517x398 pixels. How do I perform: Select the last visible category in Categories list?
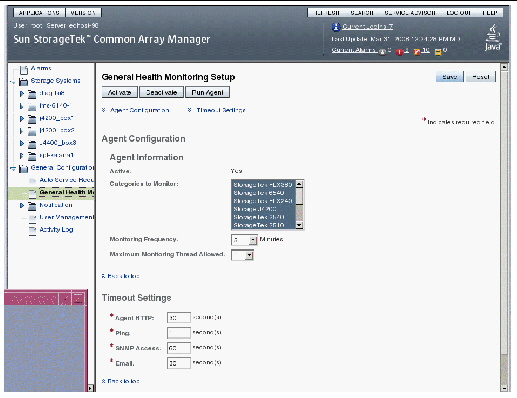click(263, 225)
